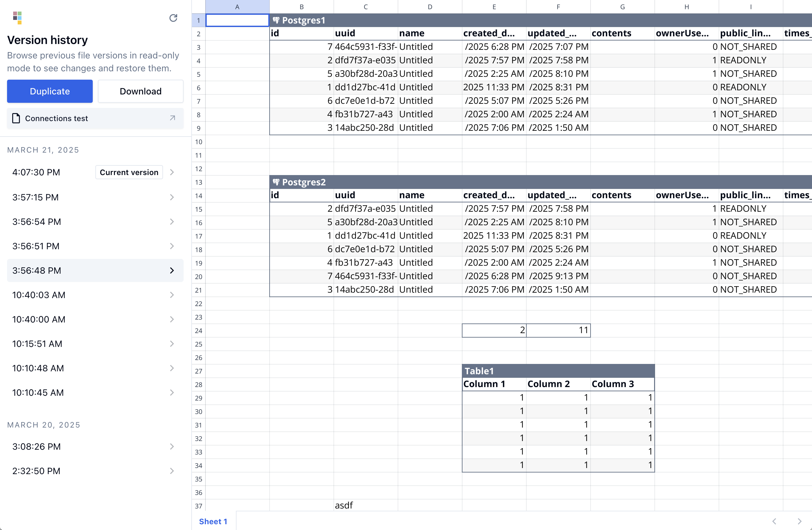Expand the 3:56:48 PM version chevron
The height and width of the screenshot is (530, 812).
coord(172,270)
